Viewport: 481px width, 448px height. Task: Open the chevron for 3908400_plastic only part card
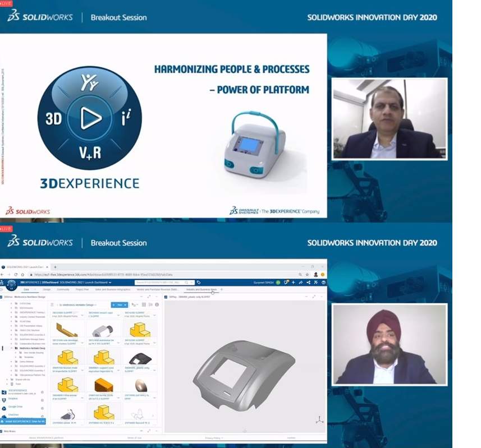tap(154, 370)
